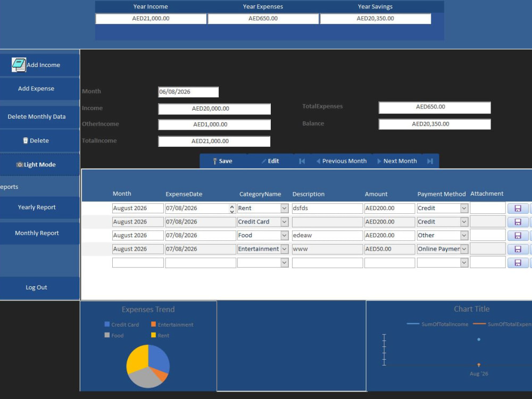Screen dimensions: 532x399
Task: Click the description field containing dsfds
Action: coord(327,209)
